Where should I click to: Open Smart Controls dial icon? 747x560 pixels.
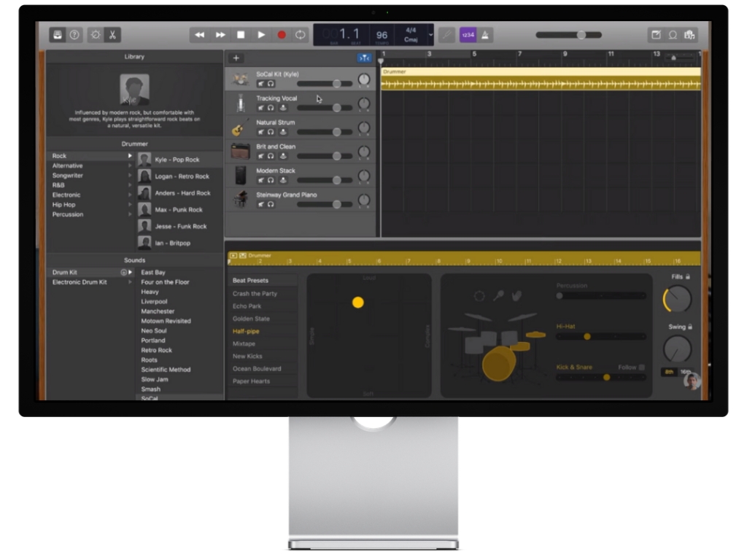[x=96, y=35]
